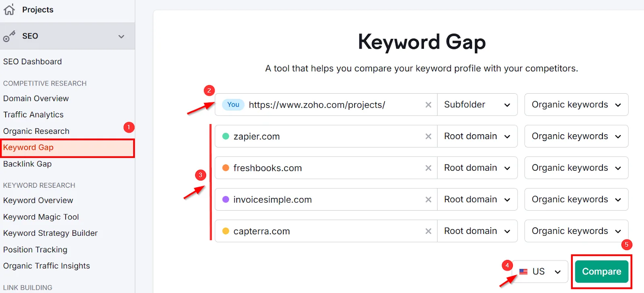This screenshot has width=644, height=293.
Task: Open Organic keywords dropdown for zoho row
Action: (576, 104)
